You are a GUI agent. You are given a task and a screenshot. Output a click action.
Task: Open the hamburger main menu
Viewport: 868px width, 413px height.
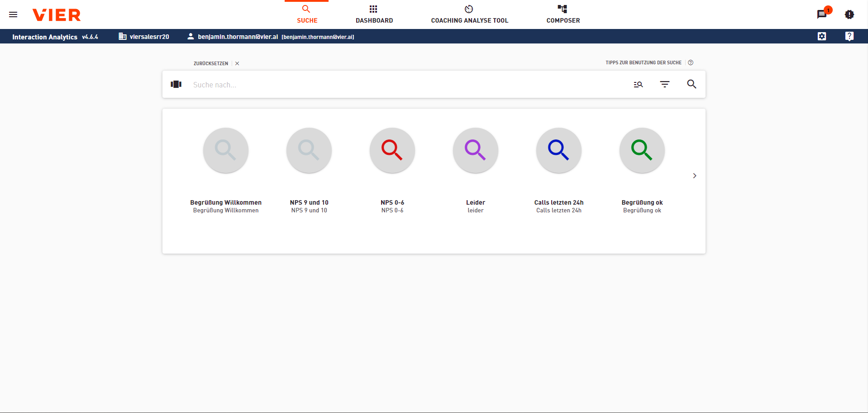(x=13, y=14)
